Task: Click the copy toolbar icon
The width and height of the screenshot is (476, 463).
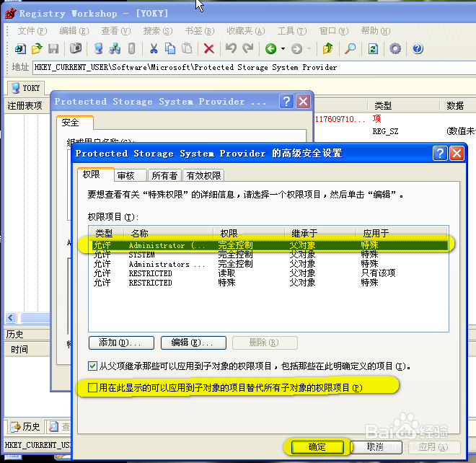Action: 170,48
